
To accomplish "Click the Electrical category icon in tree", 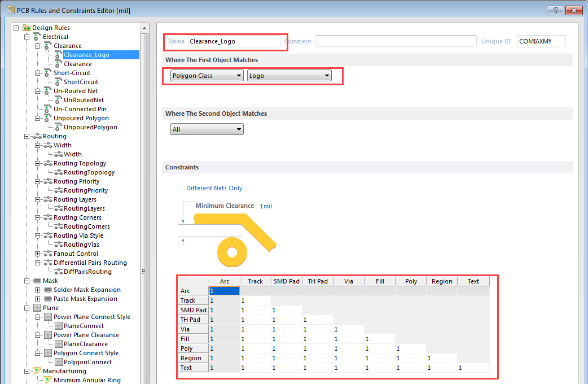I will click(x=37, y=37).
